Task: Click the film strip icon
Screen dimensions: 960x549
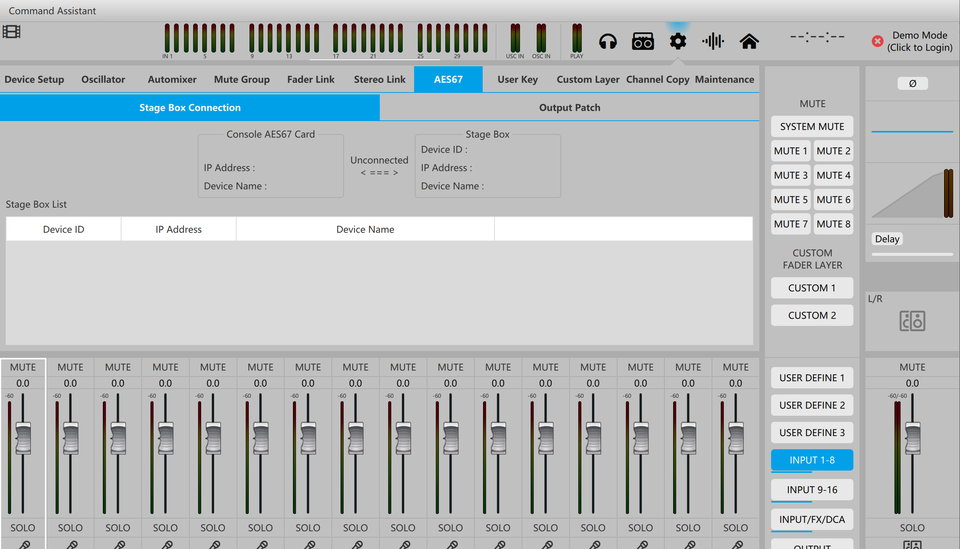Action: tap(11, 31)
